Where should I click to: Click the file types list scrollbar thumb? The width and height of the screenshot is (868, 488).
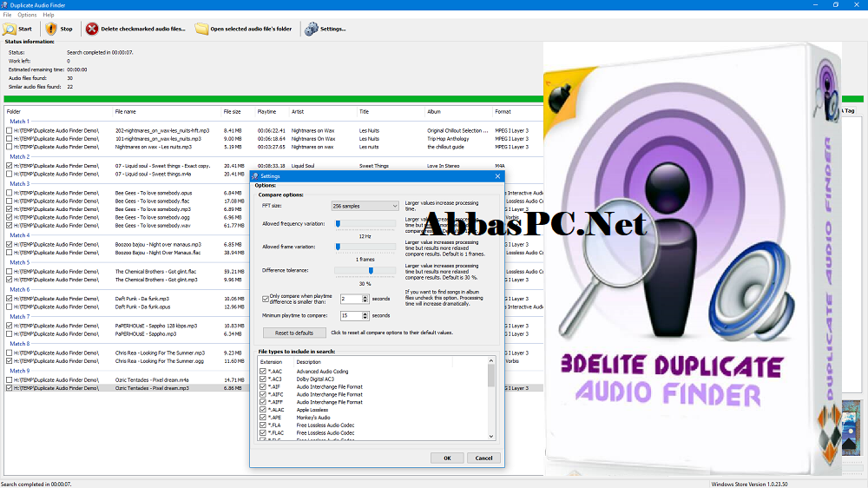(491, 375)
